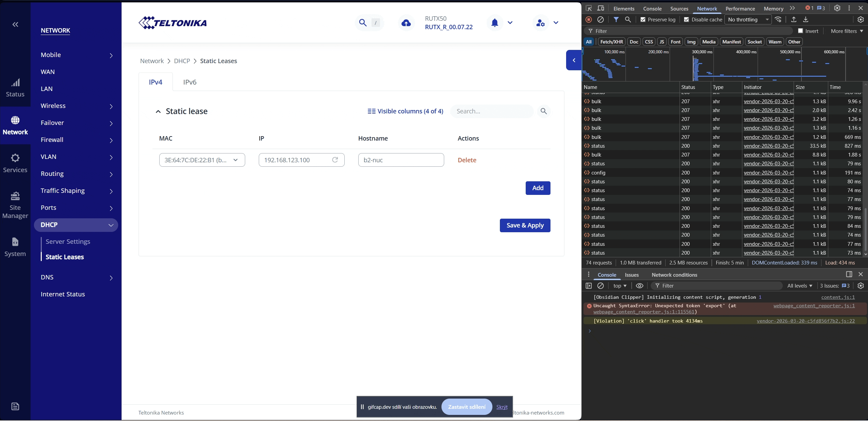This screenshot has width=868, height=421.
Task: Open the Site Manager sidebar section
Action: click(x=15, y=205)
